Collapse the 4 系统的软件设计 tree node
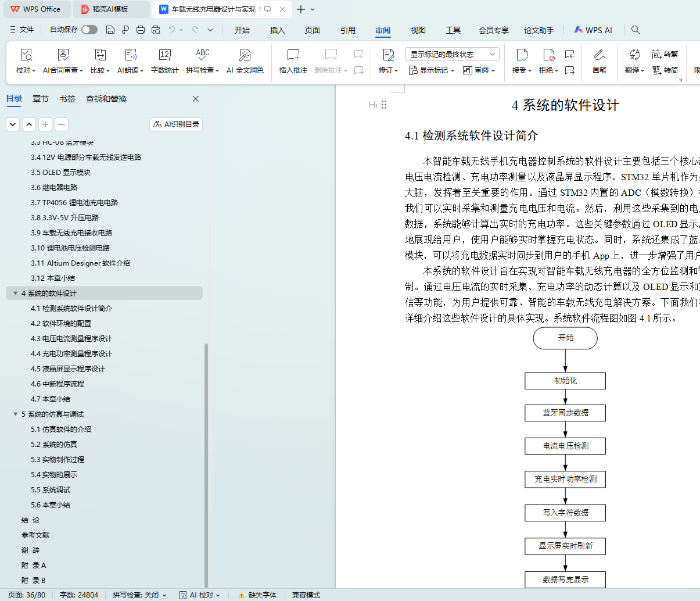700x601 pixels. pos(15,294)
